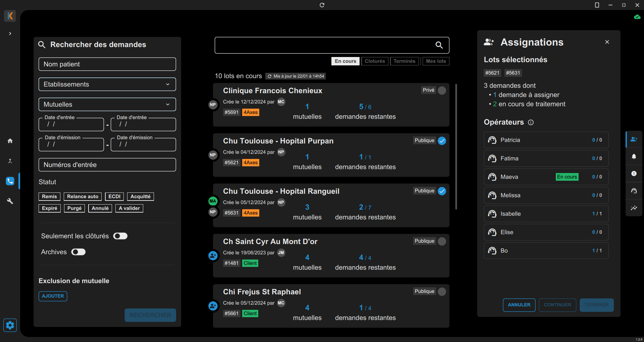Image resolution: width=644 pixels, height=342 pixels.
Task: Deselect the Chu Toulouse Hopital Purpan lot
Action: pyautogui.click(x=442, y=141)
